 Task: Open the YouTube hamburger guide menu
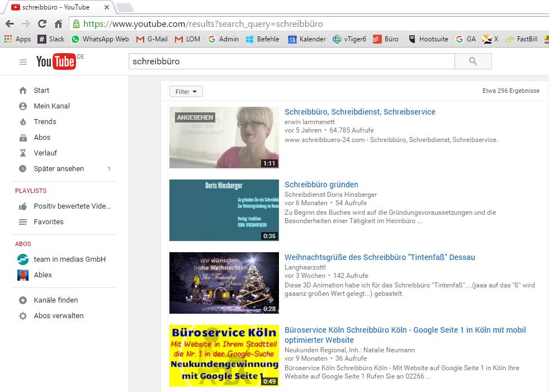(x=23, y=62)
